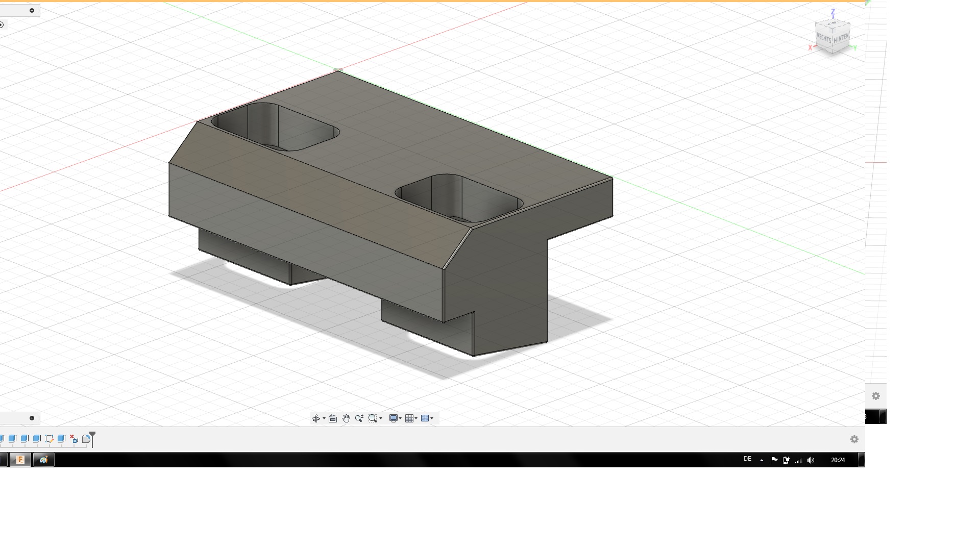
Task: Open timeline settings gear at bottom right
Action: [x=854, y=439]
